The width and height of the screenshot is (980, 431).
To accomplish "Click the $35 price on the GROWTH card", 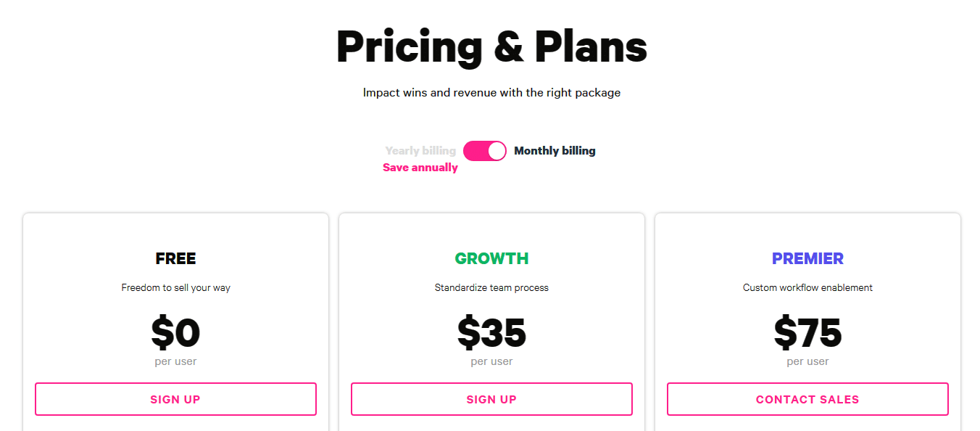I will click(x=491, y=332).
